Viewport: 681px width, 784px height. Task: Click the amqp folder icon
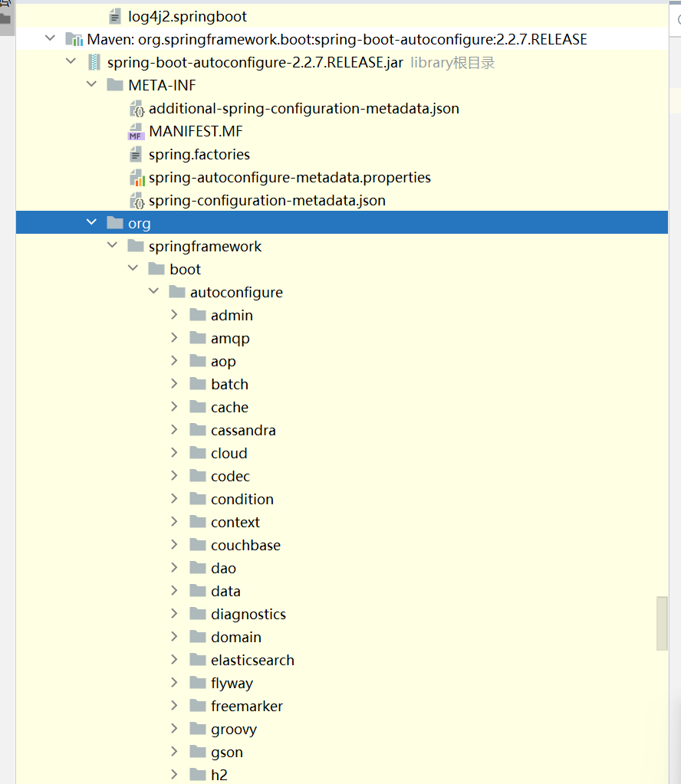[198, 337]
